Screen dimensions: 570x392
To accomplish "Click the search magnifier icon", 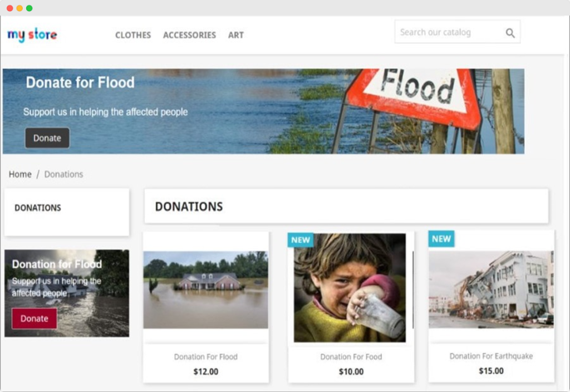I will pyautogui.click(x=510, y=33).
